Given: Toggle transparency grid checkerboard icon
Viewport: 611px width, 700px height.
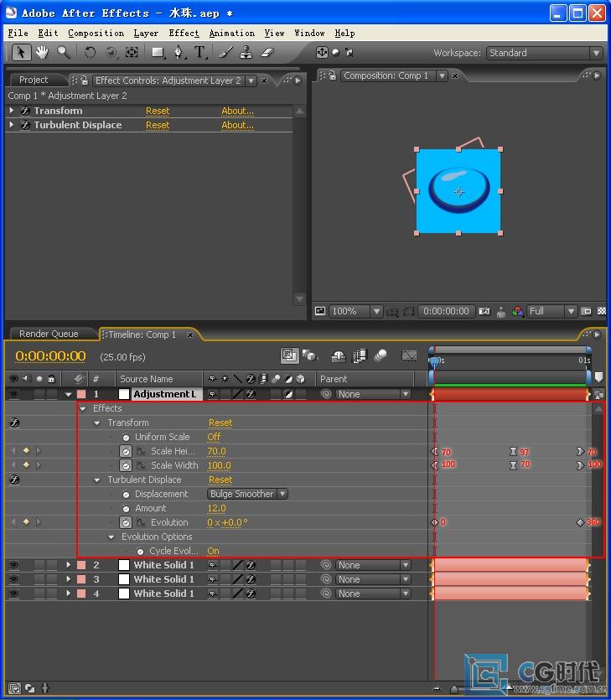Looking at the screenshot, I should (x=602, y=311).
